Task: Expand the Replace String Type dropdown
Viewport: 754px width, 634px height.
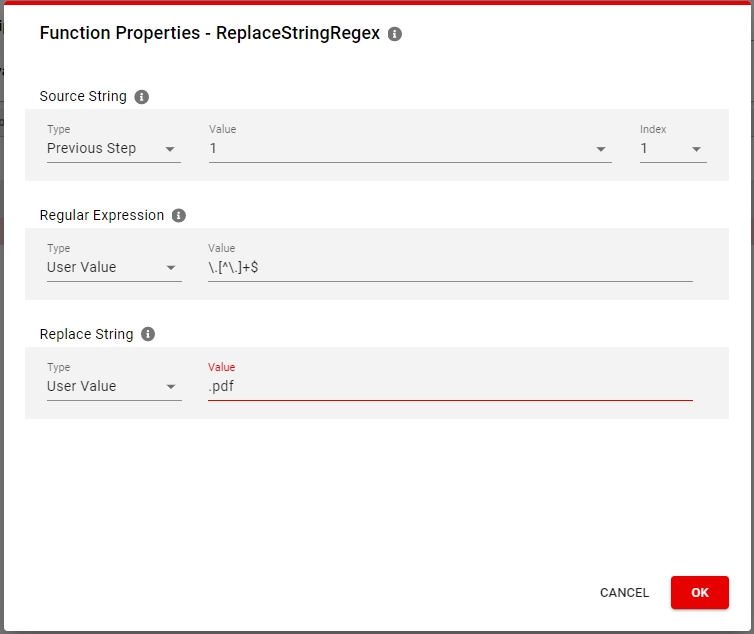Action: (x=113, y=387)
